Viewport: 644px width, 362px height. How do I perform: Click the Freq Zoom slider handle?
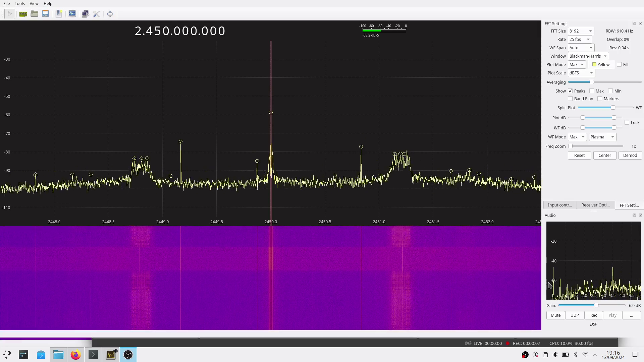click(570, 146)
